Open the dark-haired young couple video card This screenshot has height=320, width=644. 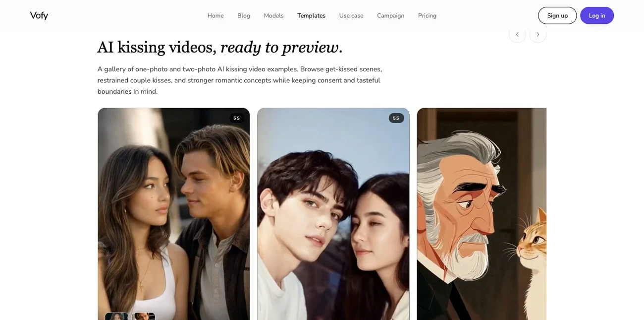coord(333,214)
